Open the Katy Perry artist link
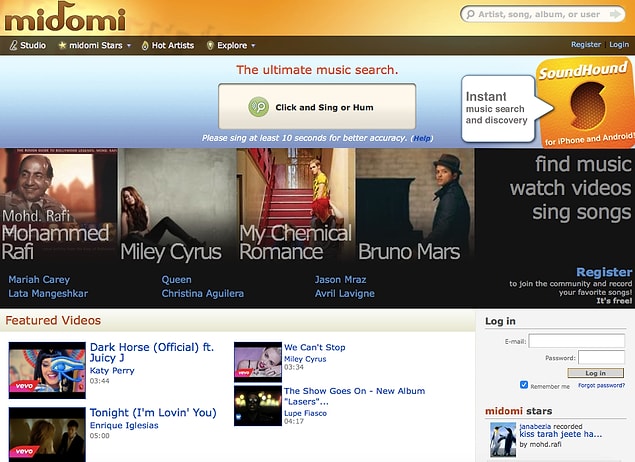 click(x=112, y=370)
